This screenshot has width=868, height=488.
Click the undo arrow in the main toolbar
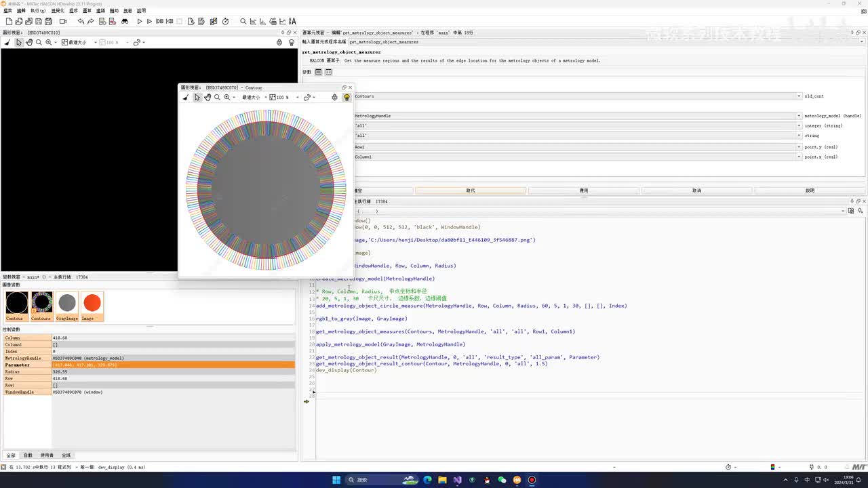click(81, 22)
